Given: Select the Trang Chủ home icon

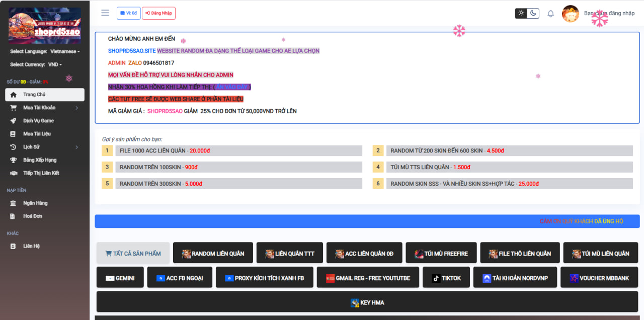Looking at the screenshot, I should tap(14, 95).
